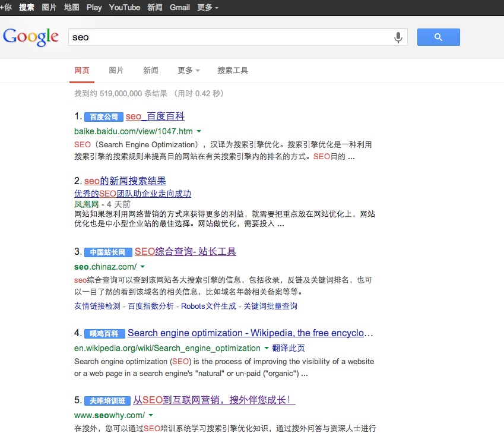Click the 百度公司 blue label badge
Viewport: 504px width, 433px height.
104,117
